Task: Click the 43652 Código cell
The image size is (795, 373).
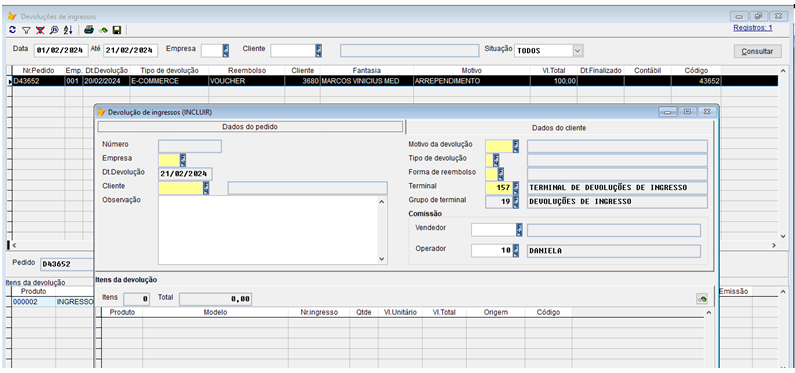Action: coord(696,81)
